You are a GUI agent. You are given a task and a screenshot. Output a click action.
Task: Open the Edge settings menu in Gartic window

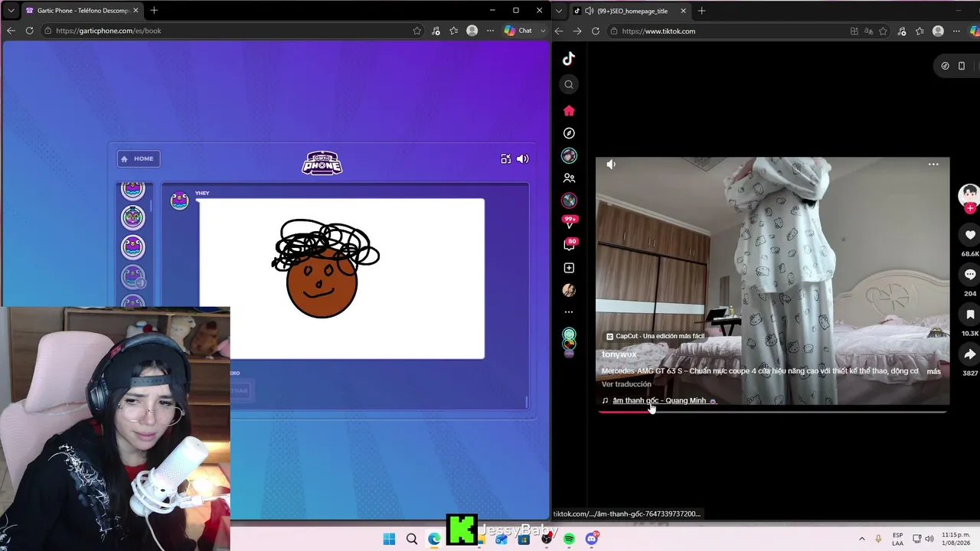(x=490, y=31)
